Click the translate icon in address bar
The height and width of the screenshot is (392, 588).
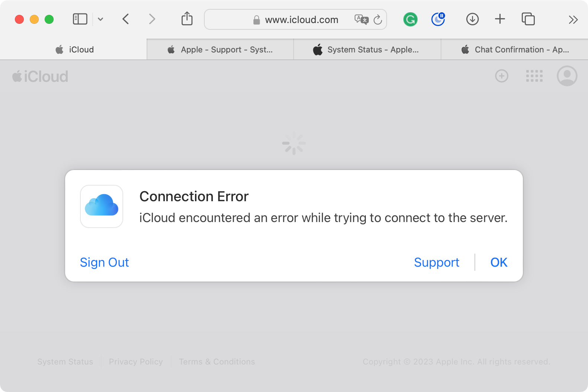coord(361,19)
